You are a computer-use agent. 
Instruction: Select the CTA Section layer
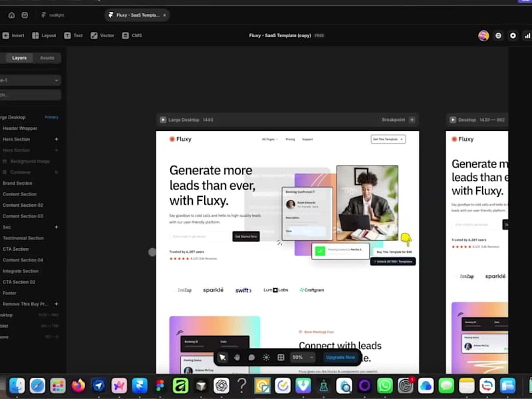click(15, 249)
